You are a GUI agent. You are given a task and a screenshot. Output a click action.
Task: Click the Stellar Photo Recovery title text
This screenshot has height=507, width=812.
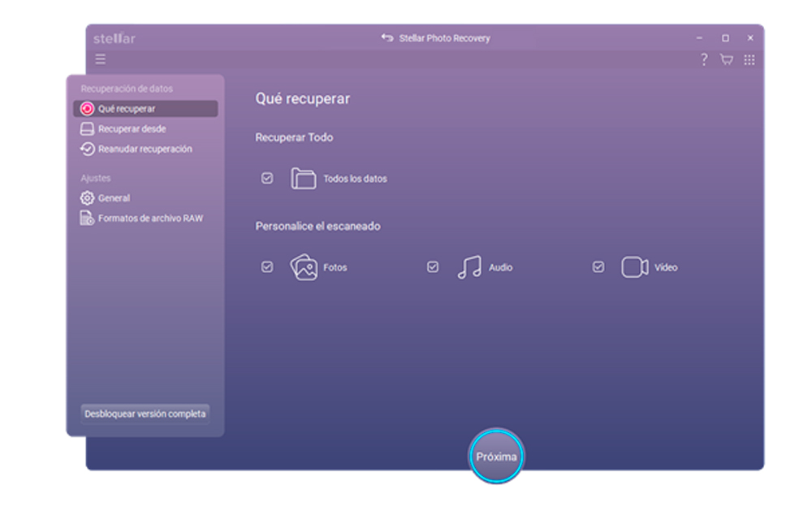[444, 38]
